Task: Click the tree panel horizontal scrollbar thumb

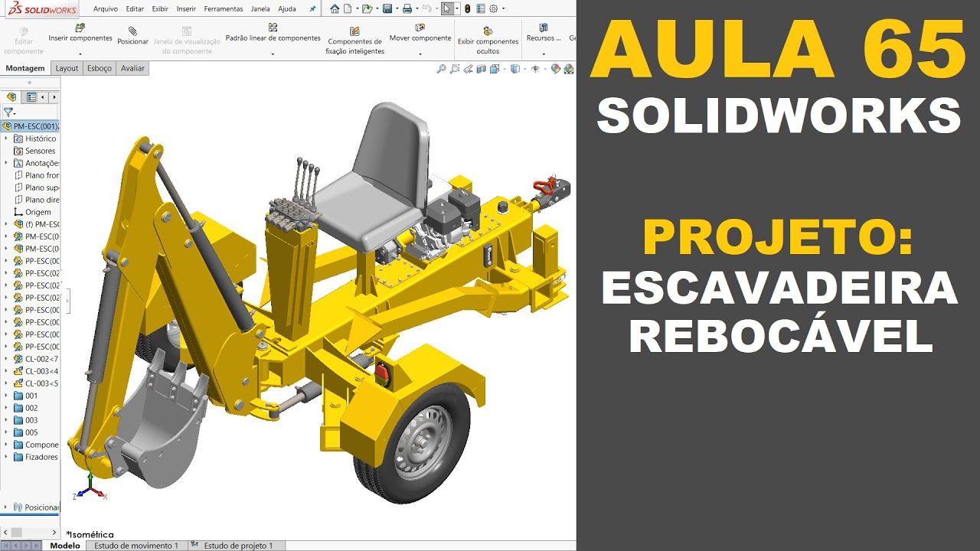Action: click(x=16, y=532)
